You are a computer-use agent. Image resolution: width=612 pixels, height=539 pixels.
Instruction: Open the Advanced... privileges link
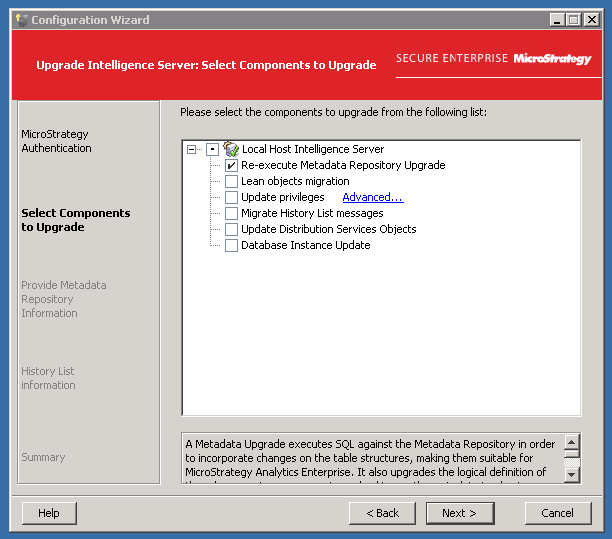[373, 197]
